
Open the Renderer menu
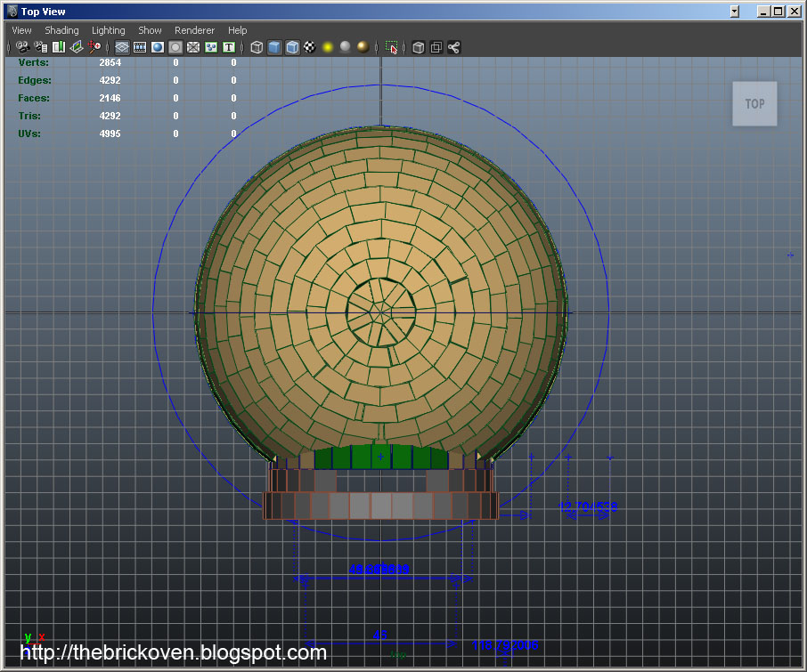click(x=194, y=30)
